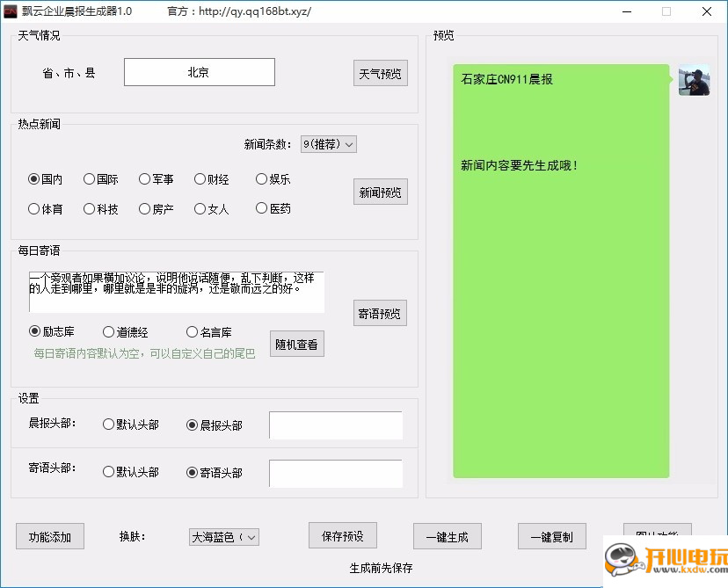Focus the 省、市、县 city input field
The height and width of the screenshot is (588, 728).
coord(200,72)
